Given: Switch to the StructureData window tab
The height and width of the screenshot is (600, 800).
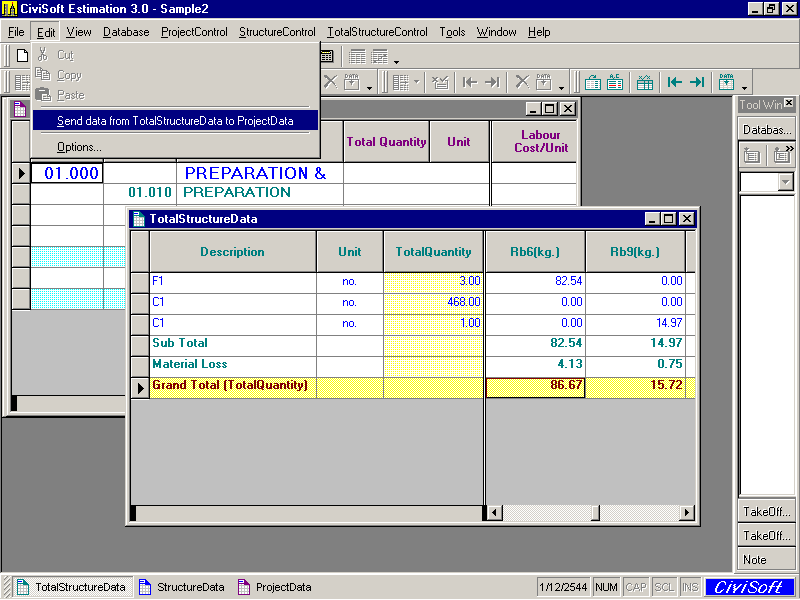Looking at the screenshot, I should [x=182, y=587].
